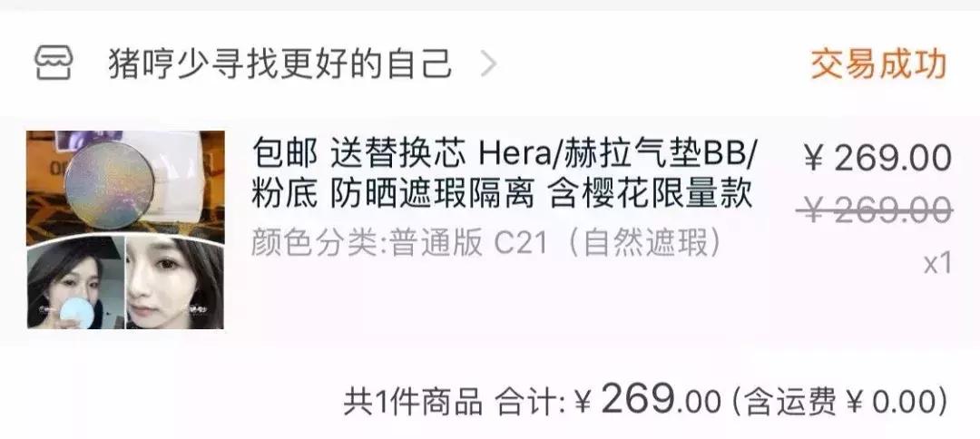Tap the shop storefront icon
Image resolution: width=980 pixels, height=439 pixels.
click(54, 63)
